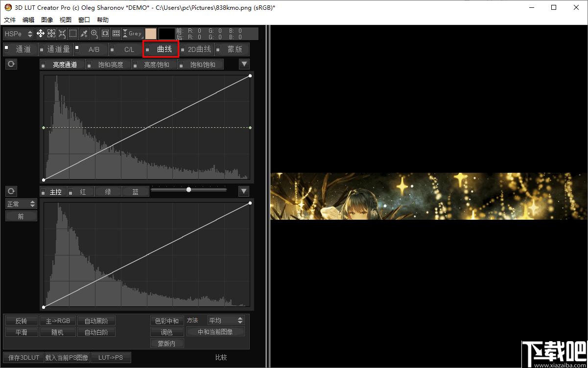
Task: Click the black color swatch
Action: (167, 34)
